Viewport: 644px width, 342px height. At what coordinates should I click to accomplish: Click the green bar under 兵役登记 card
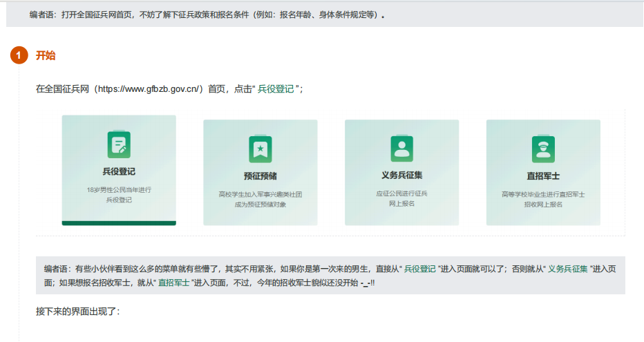pos(119,222)
